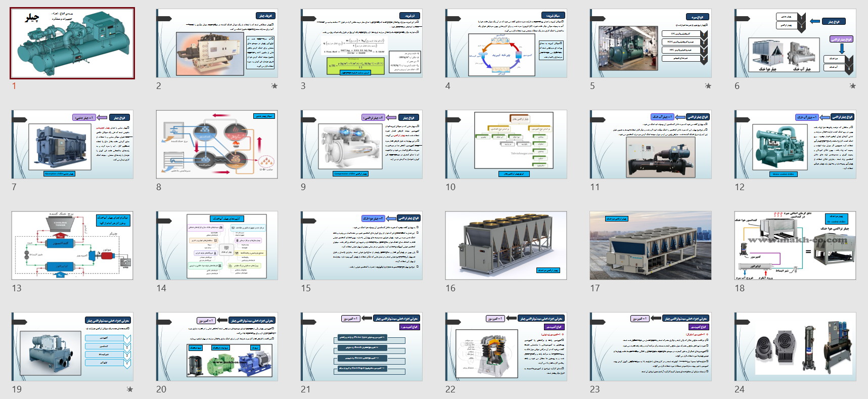
Task: Click the animation star icon below slide 6
Action: [x=853, y=86]
